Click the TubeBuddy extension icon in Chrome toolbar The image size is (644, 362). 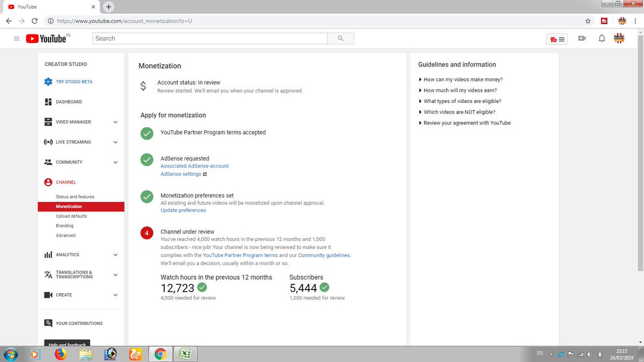(604, 21)
